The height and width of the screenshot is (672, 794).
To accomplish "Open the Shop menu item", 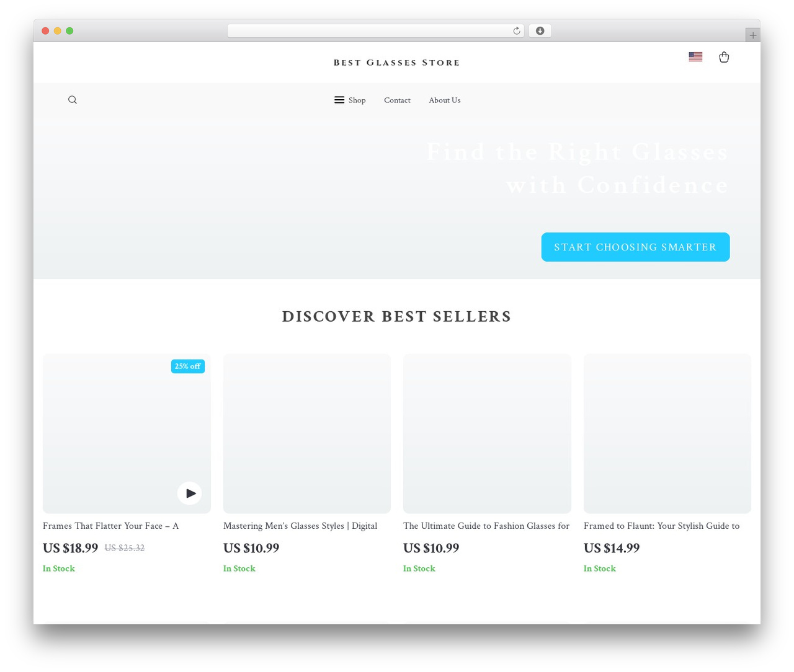I will pos(357,100).
